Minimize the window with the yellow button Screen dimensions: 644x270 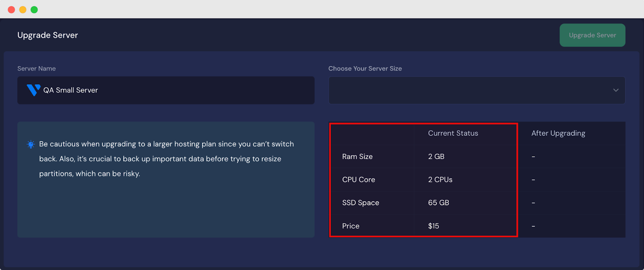pyautogui.click(x=23, y=10)
